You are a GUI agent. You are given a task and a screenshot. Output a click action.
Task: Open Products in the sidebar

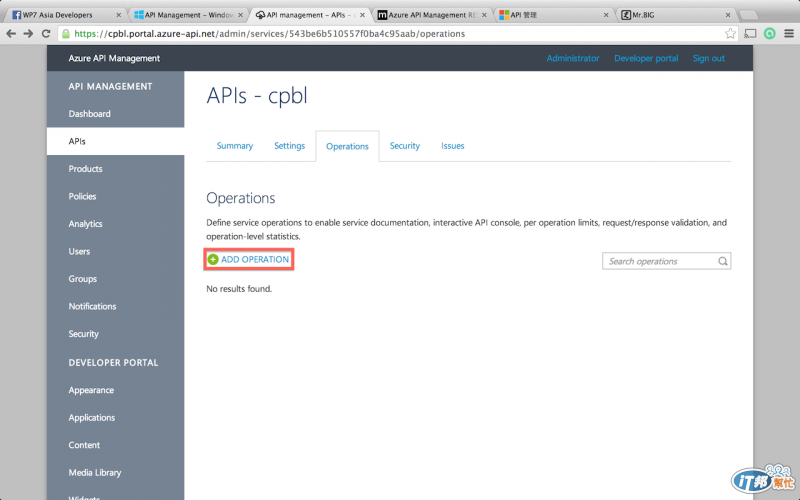click(x=115, y=169)
